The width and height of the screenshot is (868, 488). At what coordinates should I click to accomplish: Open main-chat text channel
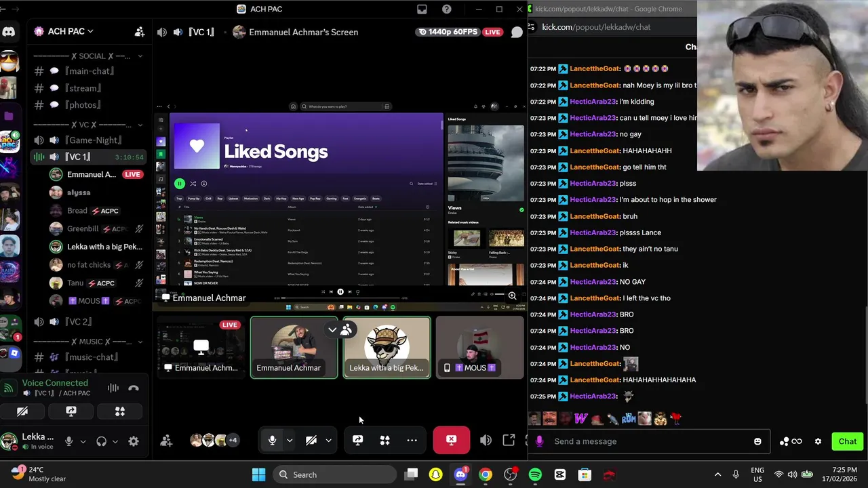[88, 71]
